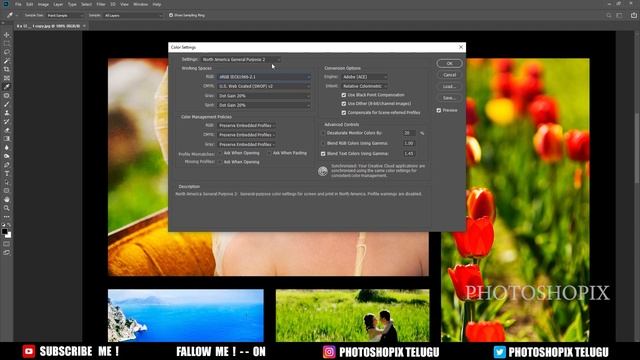The image size is (640, 360).
Task: Select the Move tool
Action: (7, 35)
